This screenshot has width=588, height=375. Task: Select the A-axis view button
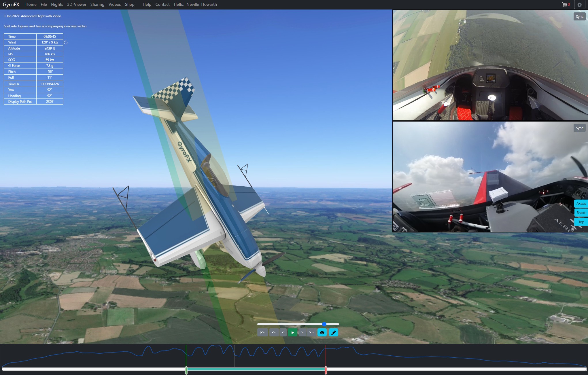(x=581, y=204)
